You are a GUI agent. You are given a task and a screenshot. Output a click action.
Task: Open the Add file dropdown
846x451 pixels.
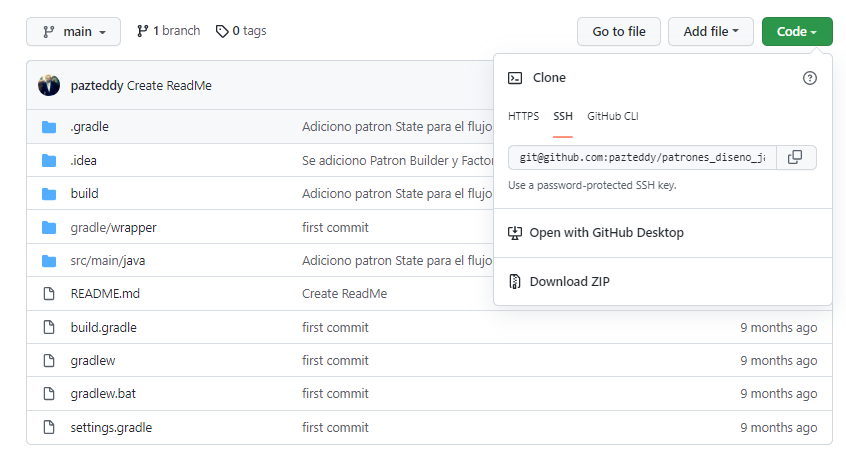pos(711,32)
